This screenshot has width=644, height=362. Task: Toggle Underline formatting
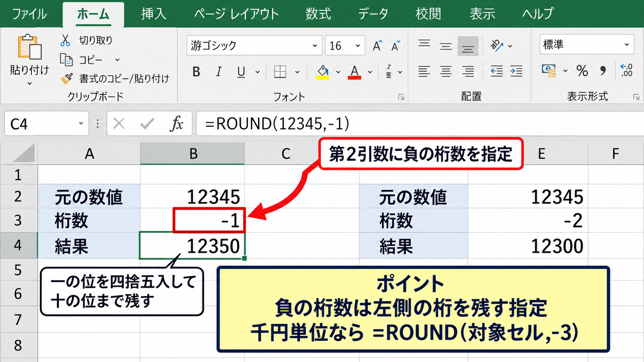click(x=241, y=72)
